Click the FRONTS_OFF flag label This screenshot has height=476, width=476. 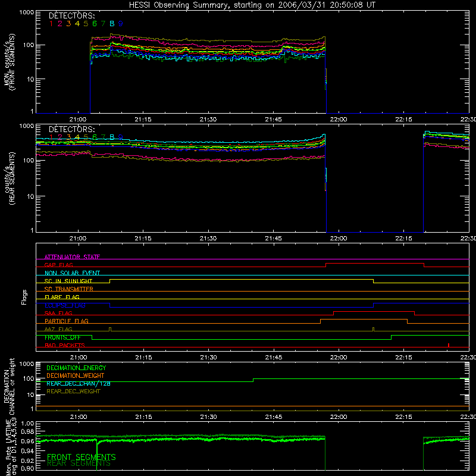click(62, 337)
